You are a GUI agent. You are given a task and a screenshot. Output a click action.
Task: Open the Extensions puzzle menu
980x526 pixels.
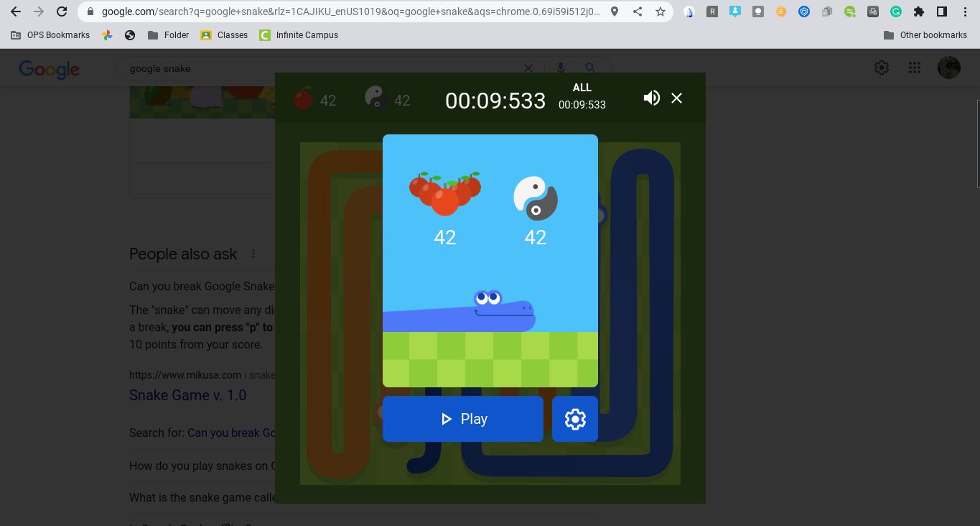919,11
